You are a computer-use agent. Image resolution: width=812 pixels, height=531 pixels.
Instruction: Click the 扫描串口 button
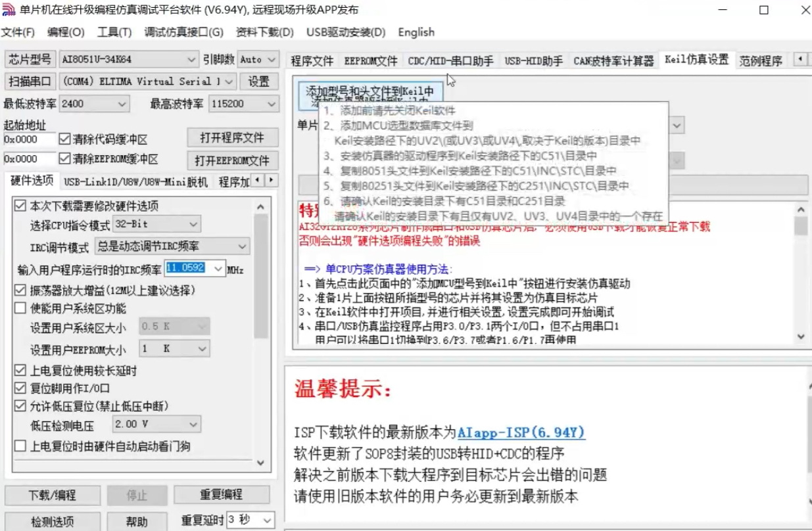tap(30, 81)
